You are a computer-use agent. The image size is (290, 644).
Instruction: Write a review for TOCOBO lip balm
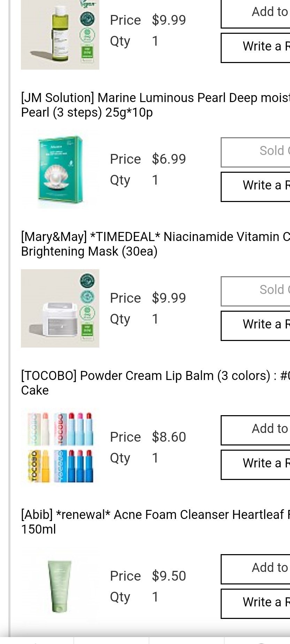256,464
